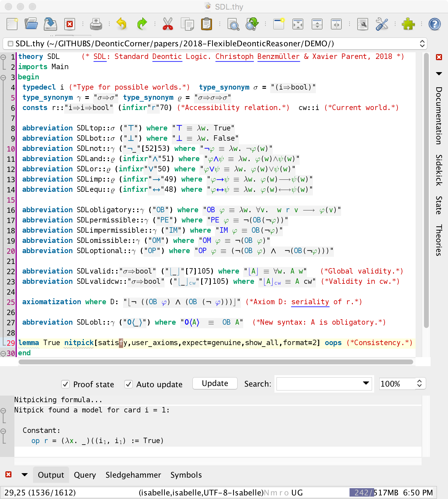Click the Open File folder icon
Screen dimensions: 448x499
click(x=31, y=24)
